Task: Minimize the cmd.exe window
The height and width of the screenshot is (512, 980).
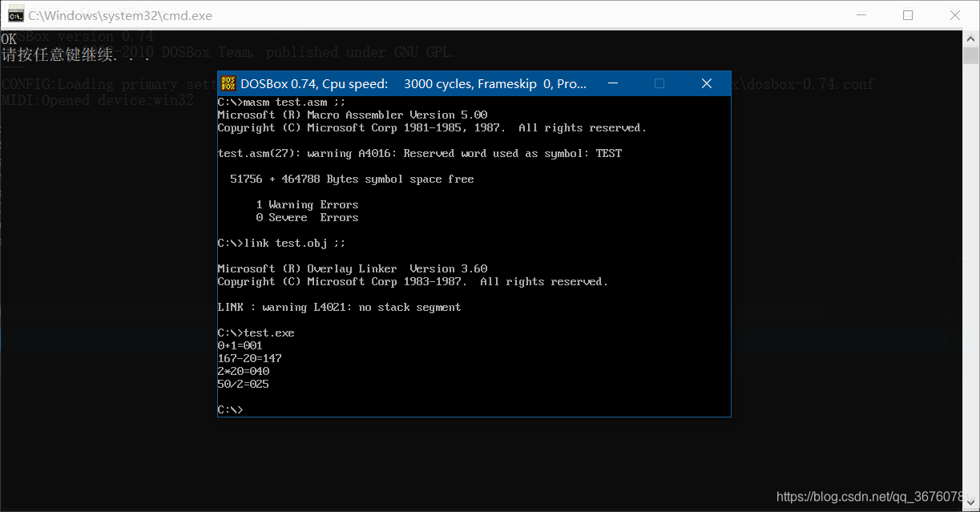Action: tap(861, 15)
